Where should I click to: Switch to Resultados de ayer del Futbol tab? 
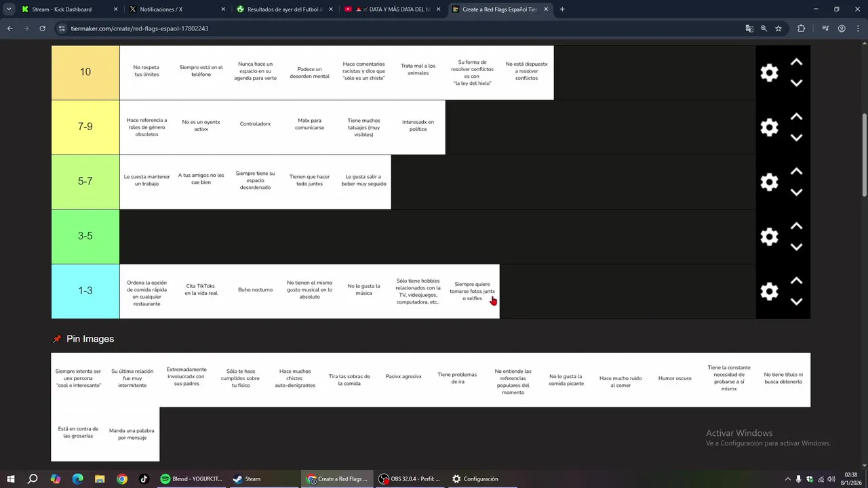click(285, 9)
